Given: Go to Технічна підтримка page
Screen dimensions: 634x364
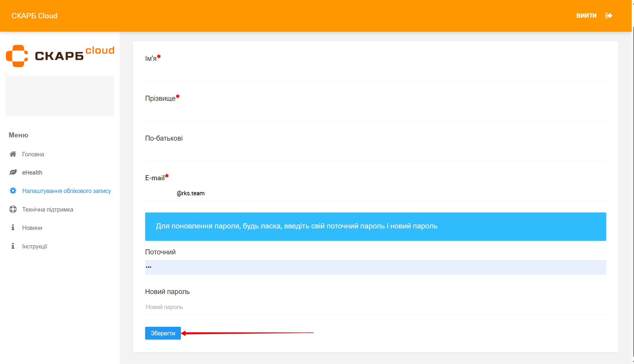Looking at the screenshot, I should tap(48, 209).
